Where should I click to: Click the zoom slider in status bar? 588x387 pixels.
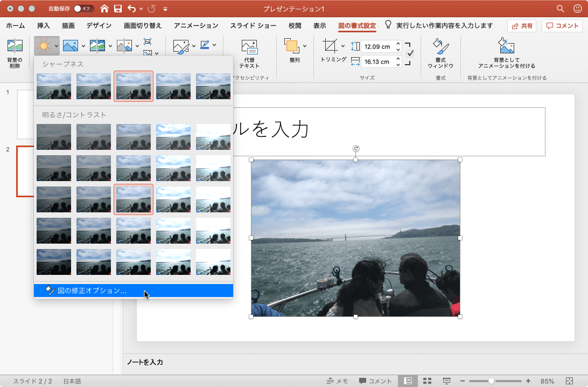(491, 381)
